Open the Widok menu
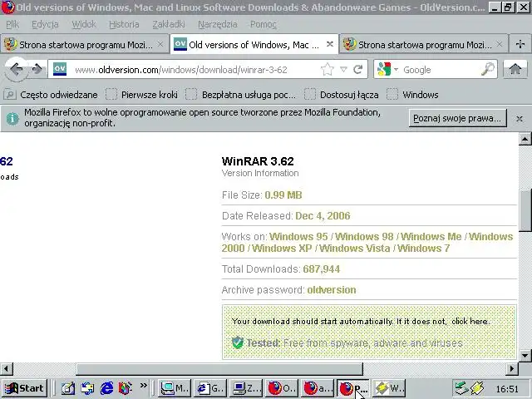The height and width of the screenshot is (399, 532). tap(83, 24)
